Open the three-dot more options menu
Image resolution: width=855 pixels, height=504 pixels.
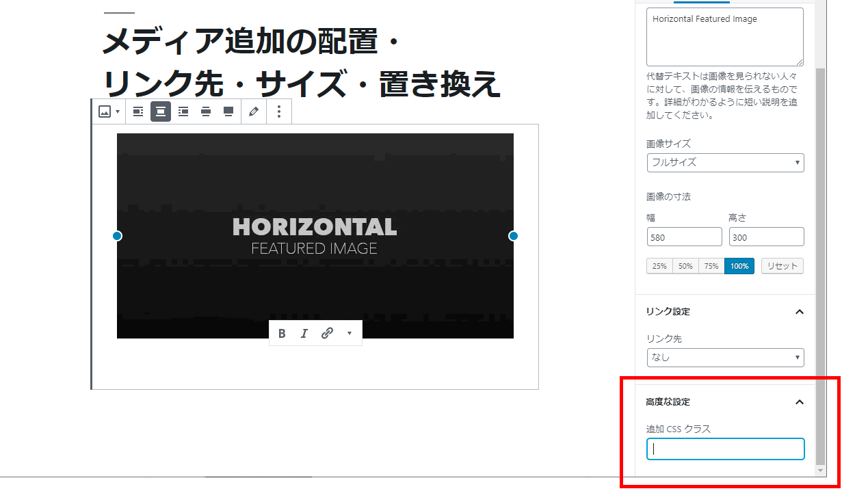[x=278, y=111]
